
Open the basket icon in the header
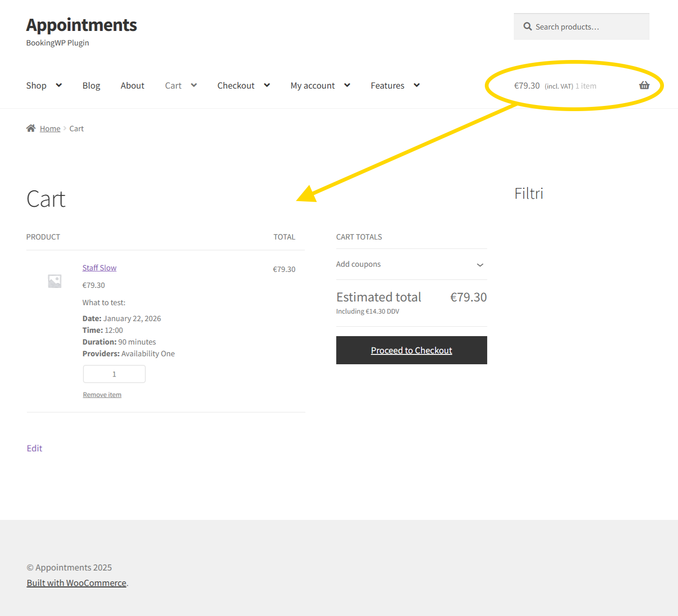644,85
